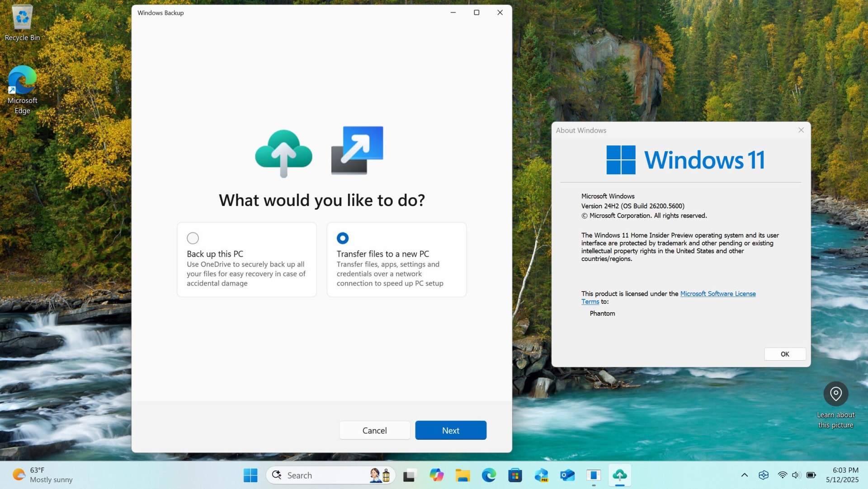Launch Outlook from the taskbar
Screen dimensions: 868x489
click(567, 475)
